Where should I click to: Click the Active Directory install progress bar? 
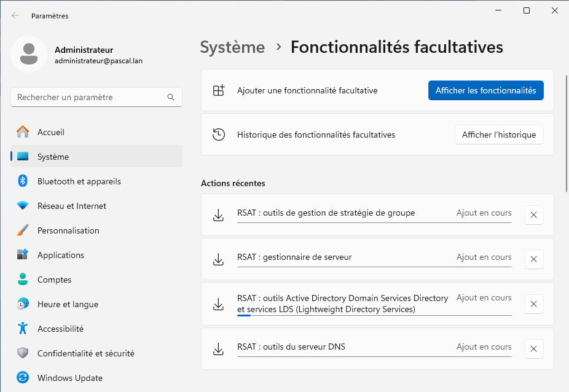(x=374, y=315)
